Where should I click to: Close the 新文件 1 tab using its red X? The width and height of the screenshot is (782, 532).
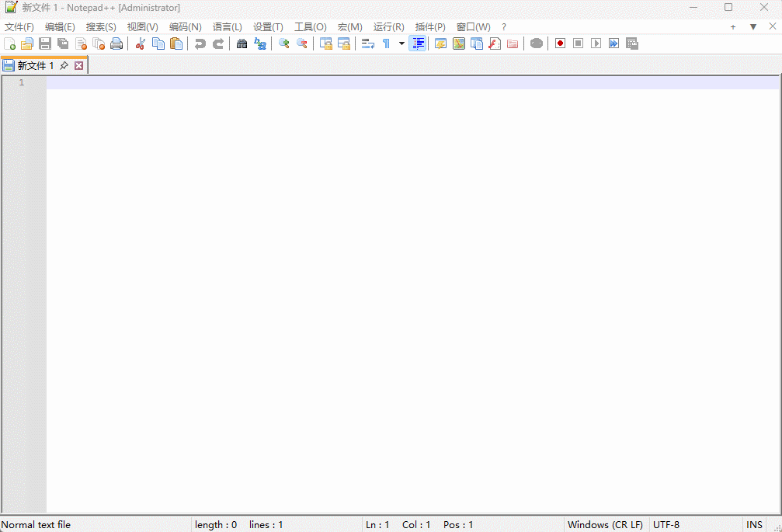(x=78, y=66)
